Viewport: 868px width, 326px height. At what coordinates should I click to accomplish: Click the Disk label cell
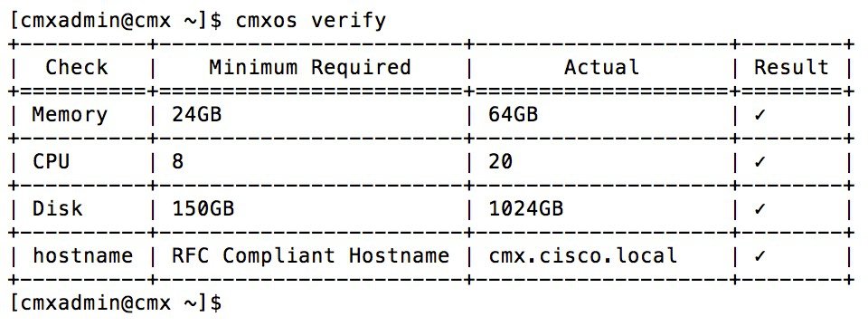point(57,208)
